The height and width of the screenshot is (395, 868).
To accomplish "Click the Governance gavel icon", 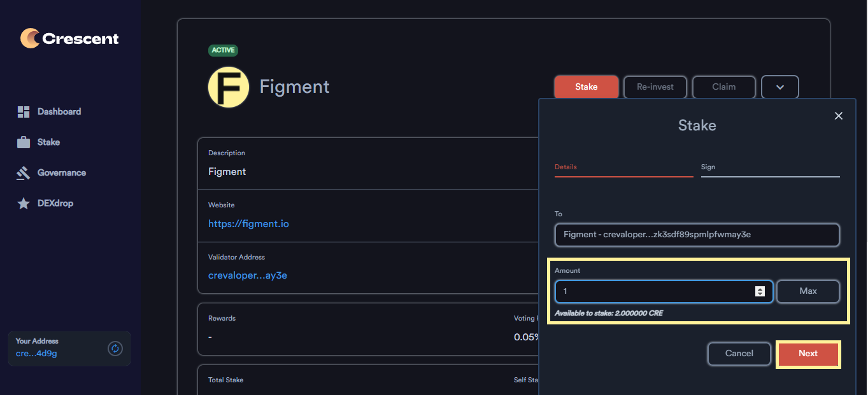I will tap(24, 173).
